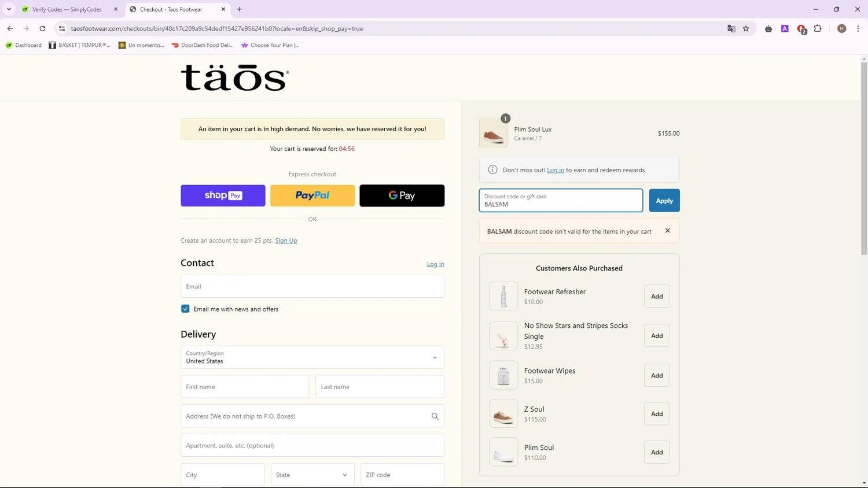The width and height of the screenshot is (868, 488).
Task: Click the City field
Action: pos(222,475)
